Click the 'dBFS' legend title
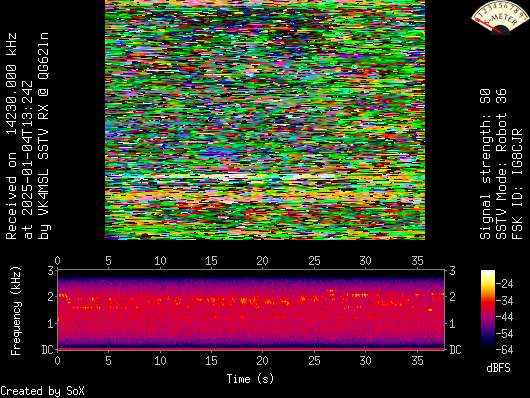 point(498,368)
